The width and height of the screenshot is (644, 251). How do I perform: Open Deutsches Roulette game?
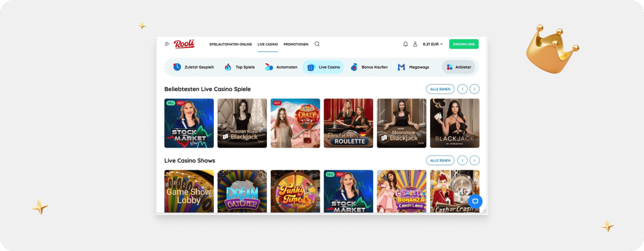(x=348, y=123)
